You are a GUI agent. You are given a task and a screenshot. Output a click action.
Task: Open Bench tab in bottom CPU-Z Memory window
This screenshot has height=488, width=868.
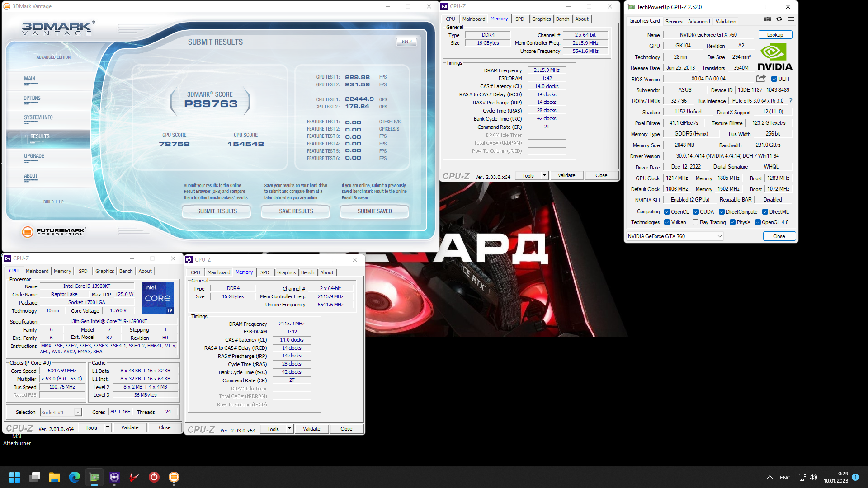click(x=307, y=272)
